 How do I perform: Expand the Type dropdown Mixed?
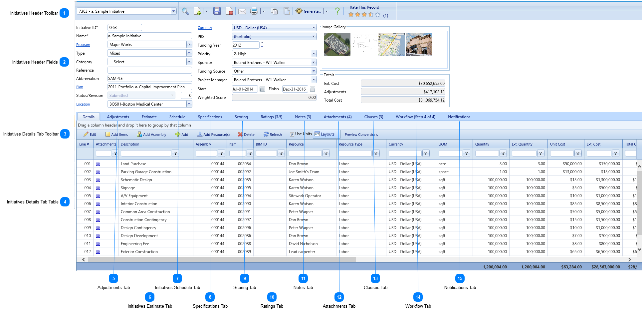point(189,53)
